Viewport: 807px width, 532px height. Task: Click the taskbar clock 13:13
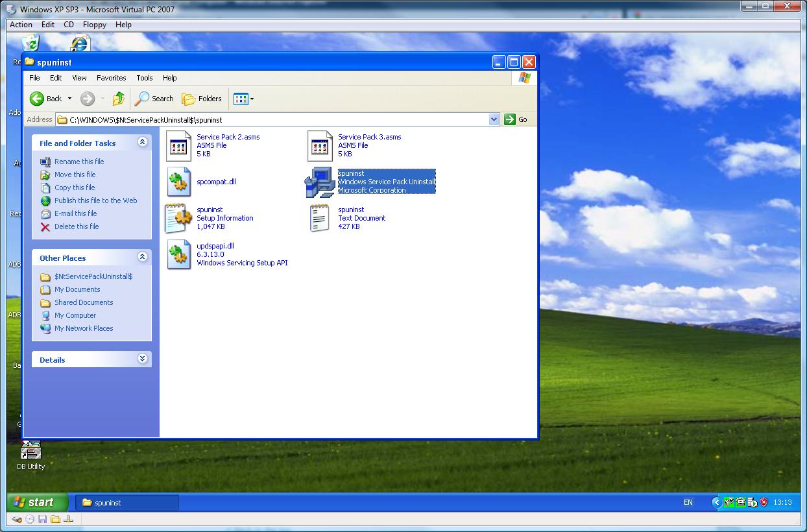(x=782, y=502)
